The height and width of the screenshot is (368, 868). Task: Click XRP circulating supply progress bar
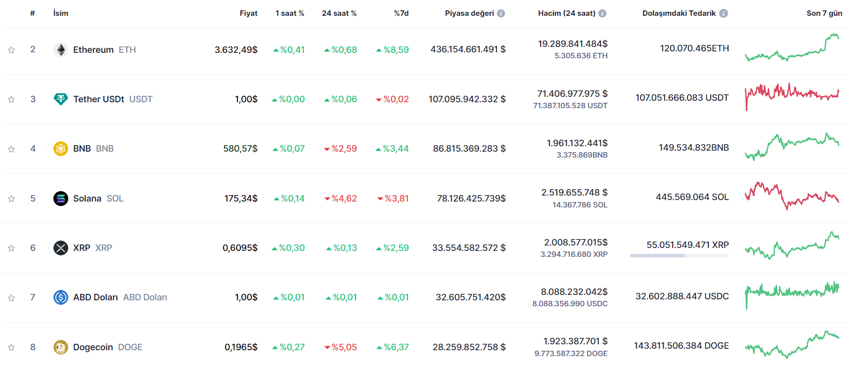(679, 255)
